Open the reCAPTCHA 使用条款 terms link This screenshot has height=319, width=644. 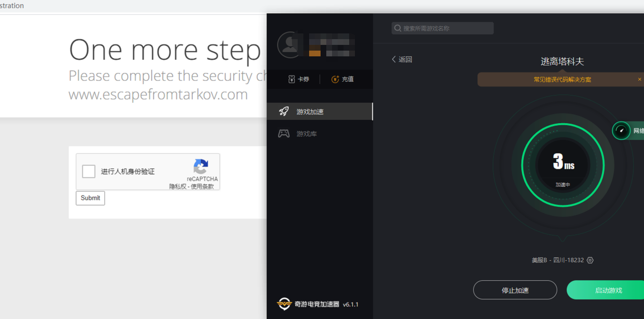pos(202,187)
